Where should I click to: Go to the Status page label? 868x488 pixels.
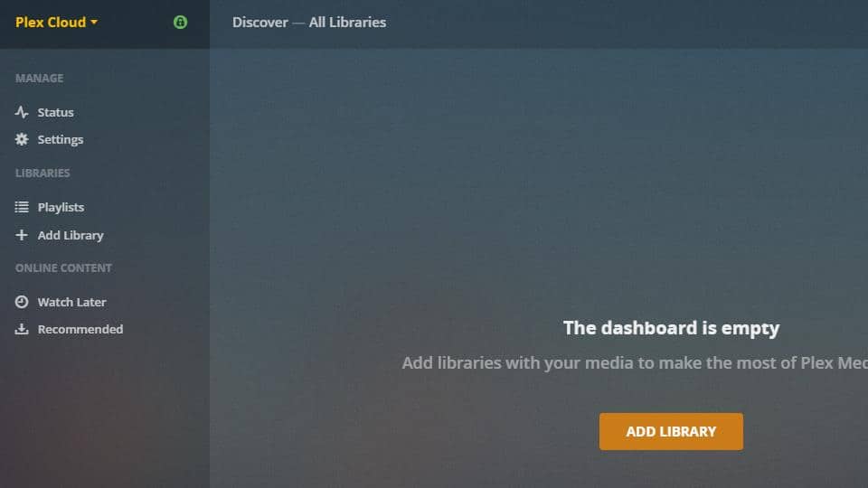55,113
